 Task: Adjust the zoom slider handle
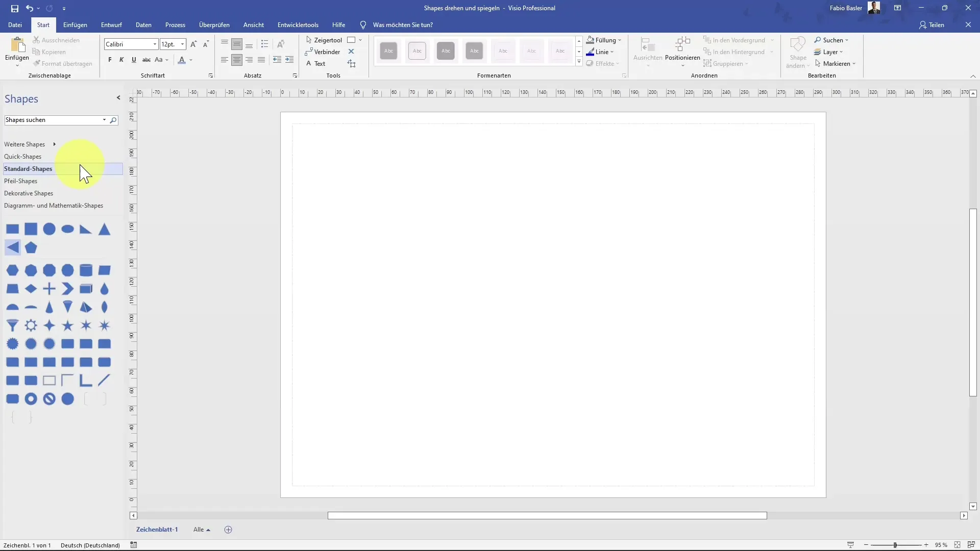click(895, 545)
